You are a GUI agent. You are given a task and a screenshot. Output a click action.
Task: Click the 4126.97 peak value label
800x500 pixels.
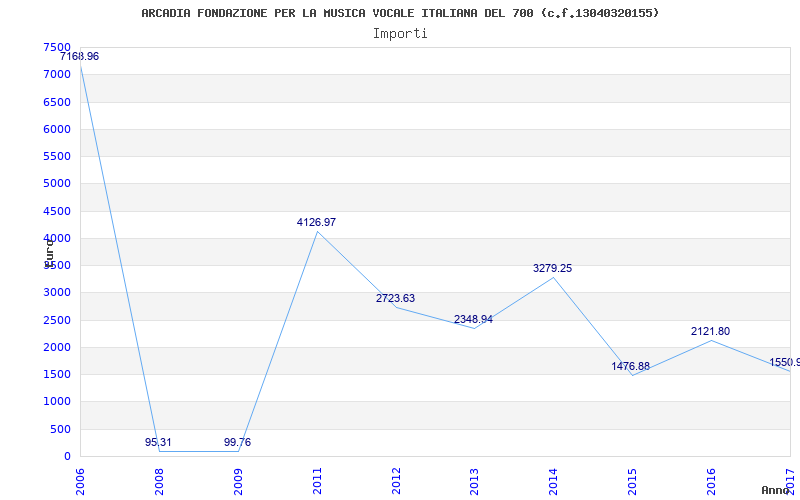pos(316,222)
